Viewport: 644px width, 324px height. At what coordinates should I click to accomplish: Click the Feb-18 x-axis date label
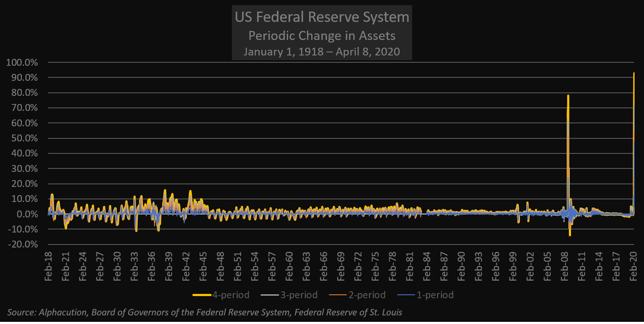48,267
